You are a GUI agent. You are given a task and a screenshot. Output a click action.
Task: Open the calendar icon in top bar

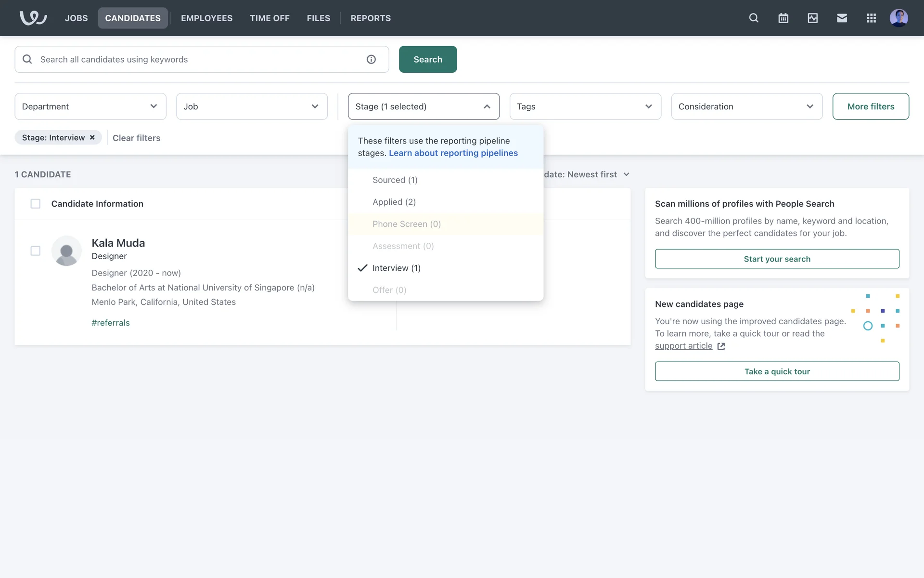coord(783,18)
